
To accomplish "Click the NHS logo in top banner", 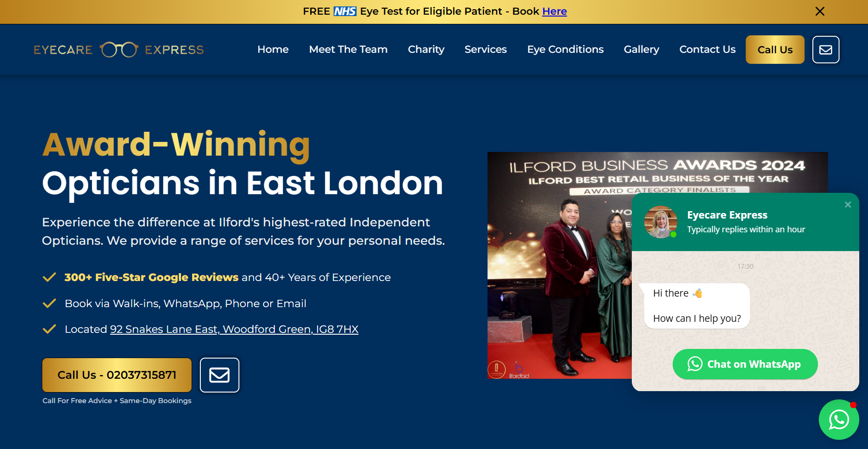I will click(x=345, y=11).
